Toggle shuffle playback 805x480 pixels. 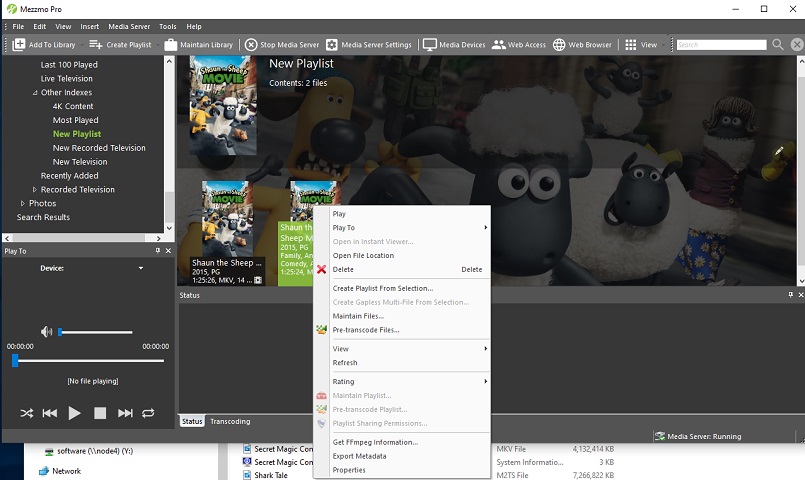[x=27, y=413]
